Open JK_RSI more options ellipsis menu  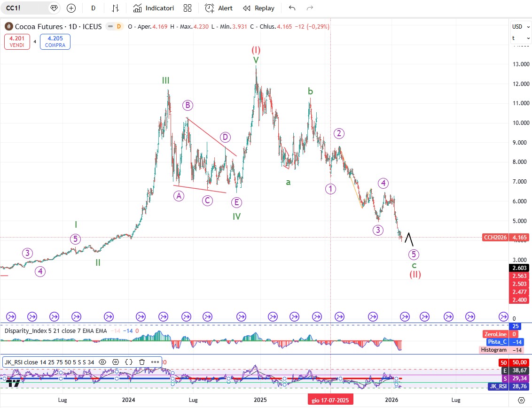155,362
